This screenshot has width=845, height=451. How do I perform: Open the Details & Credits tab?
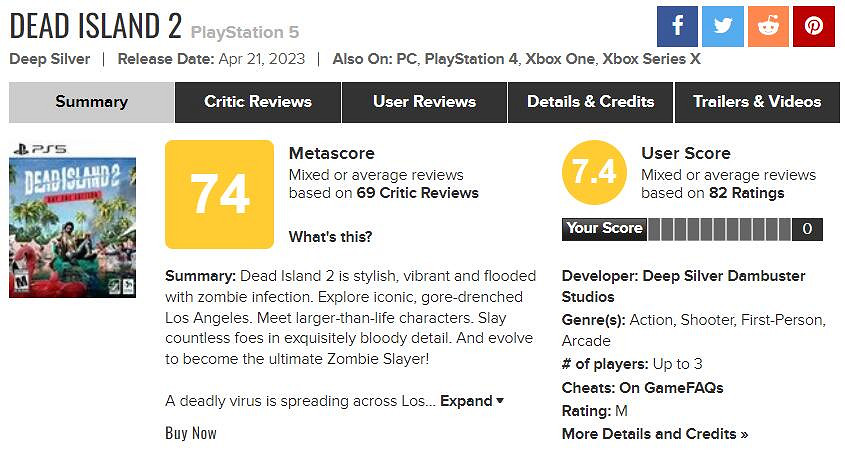pos(590,102)
